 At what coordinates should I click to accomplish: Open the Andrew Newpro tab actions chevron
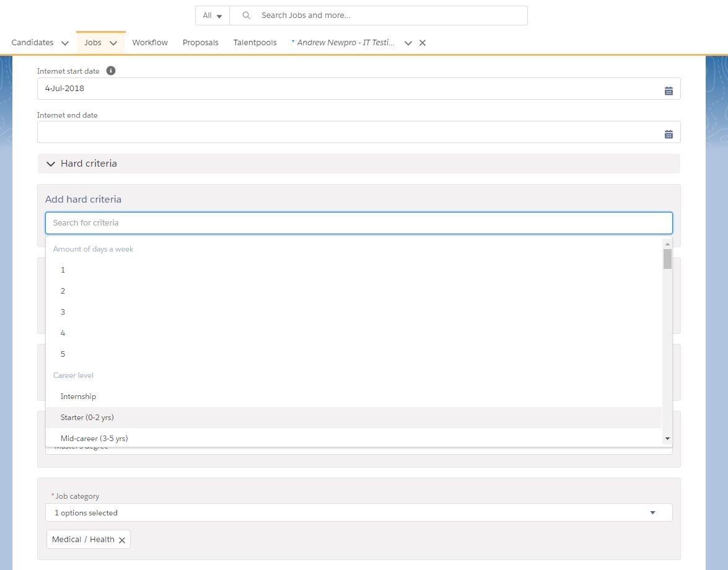point(408,43)
